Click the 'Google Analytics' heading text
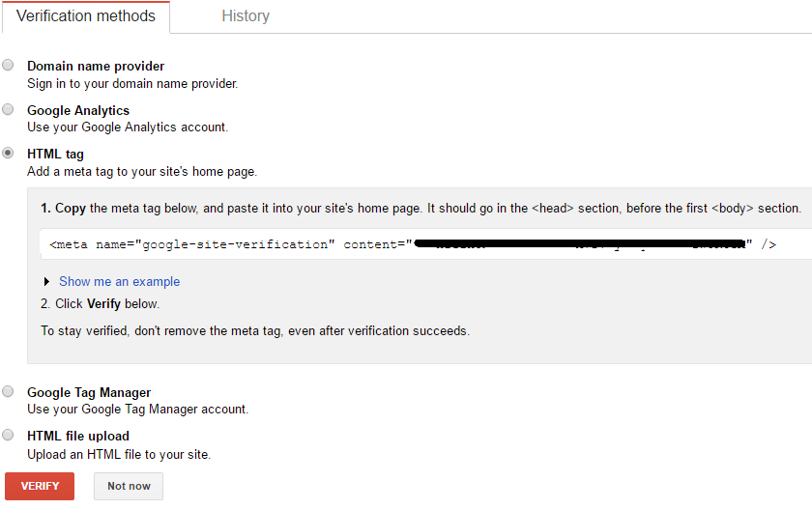Image resolution: width=812 pixels, height=510 pixels. [x=78, y=110]
